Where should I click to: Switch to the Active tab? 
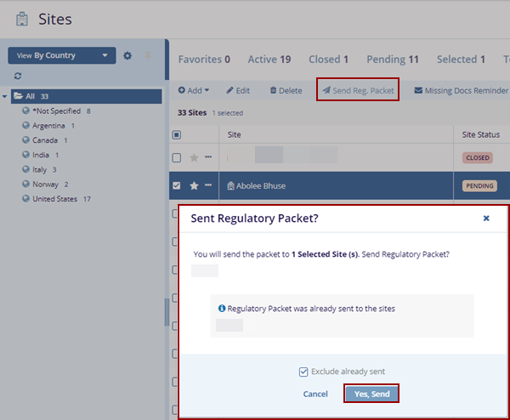(x=269, y=60)
